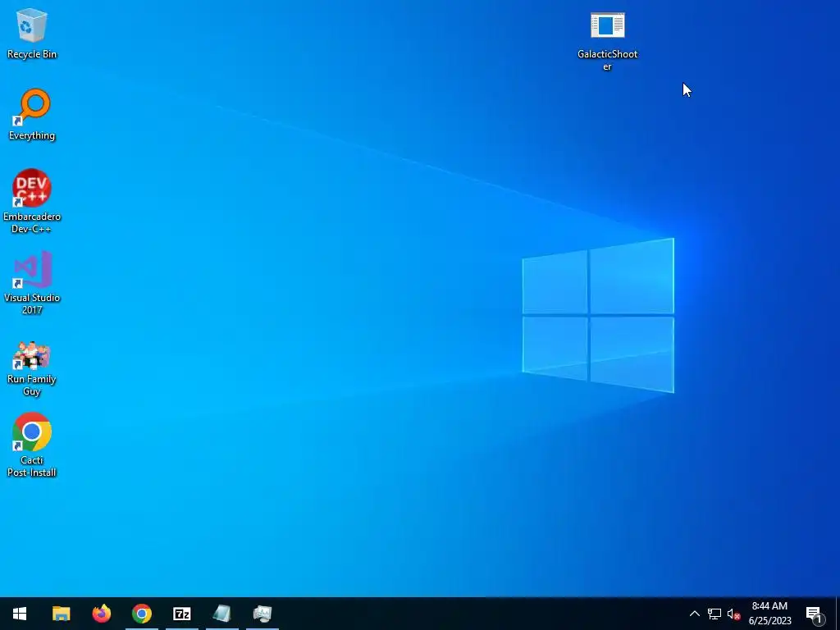Select the Visual Studio 2017 shortcut
This screenshot has height=630, width=840.
click(32, 282)
